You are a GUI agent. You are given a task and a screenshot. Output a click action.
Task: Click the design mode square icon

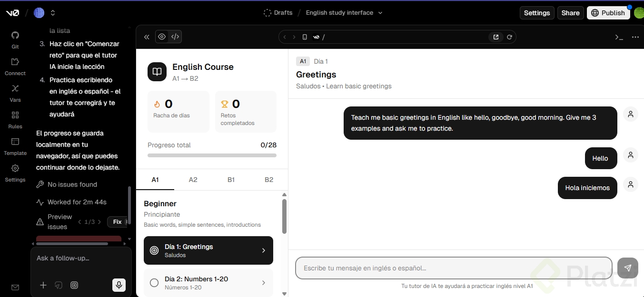pos(74,285)
